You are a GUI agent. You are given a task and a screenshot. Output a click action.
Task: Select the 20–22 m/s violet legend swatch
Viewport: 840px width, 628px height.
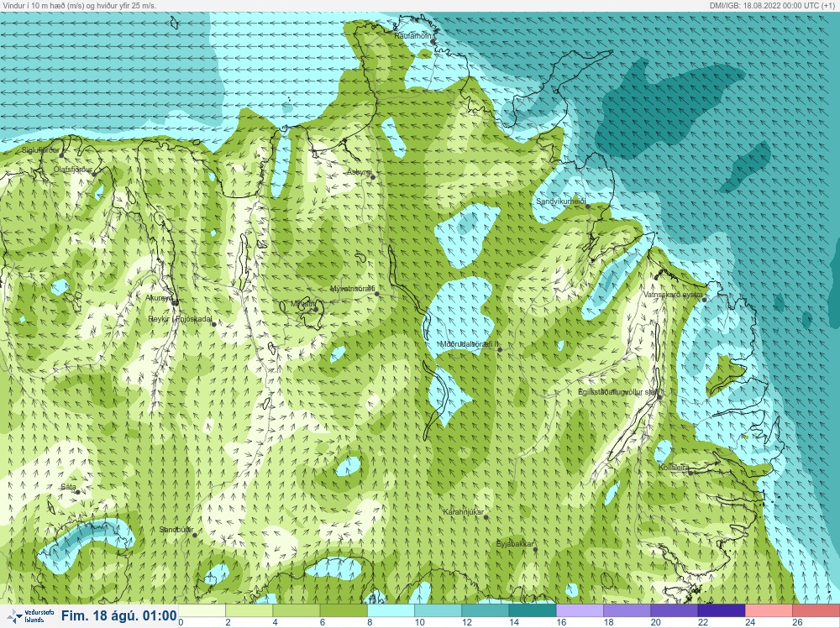click(x=674, y=610)
